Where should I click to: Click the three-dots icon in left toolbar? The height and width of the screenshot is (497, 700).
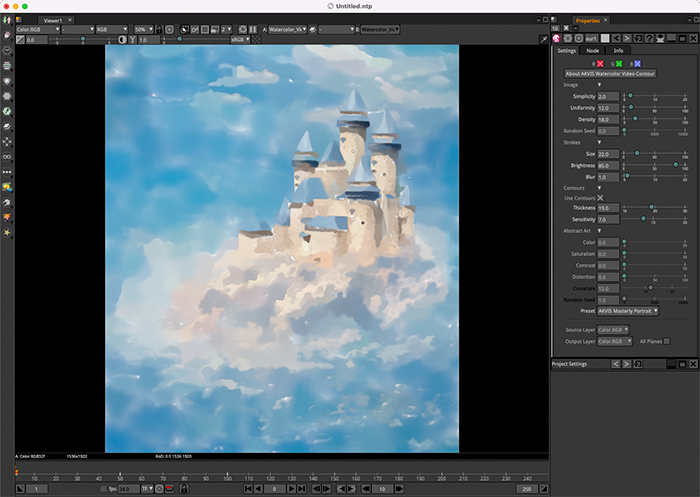pos(7,172)
